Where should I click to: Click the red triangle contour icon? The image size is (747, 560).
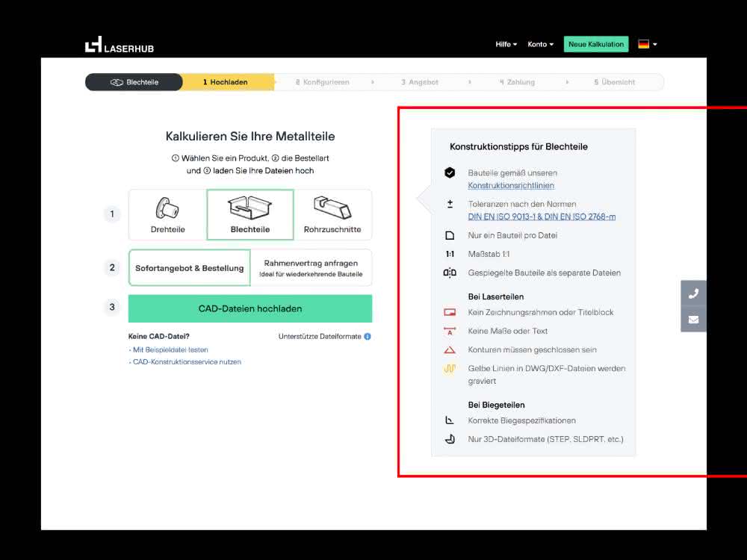pos(450,350)
